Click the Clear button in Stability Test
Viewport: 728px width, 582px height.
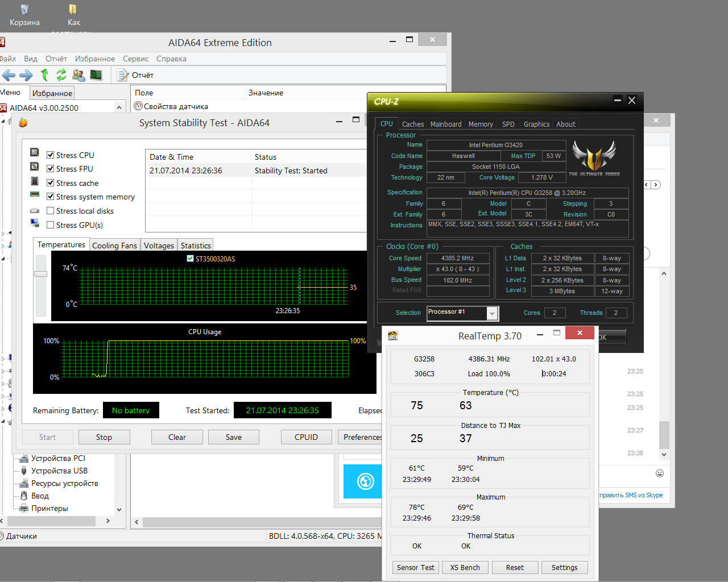tap(177, 437)
